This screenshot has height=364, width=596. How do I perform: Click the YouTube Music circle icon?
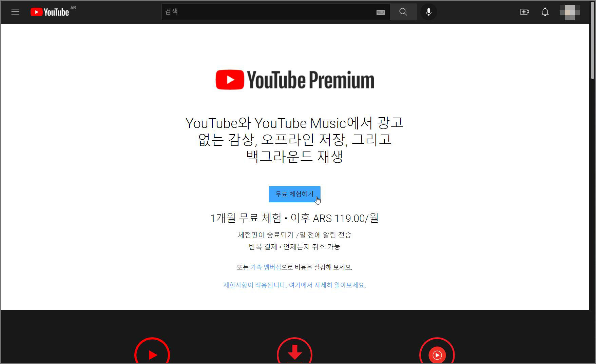point(437,351)
